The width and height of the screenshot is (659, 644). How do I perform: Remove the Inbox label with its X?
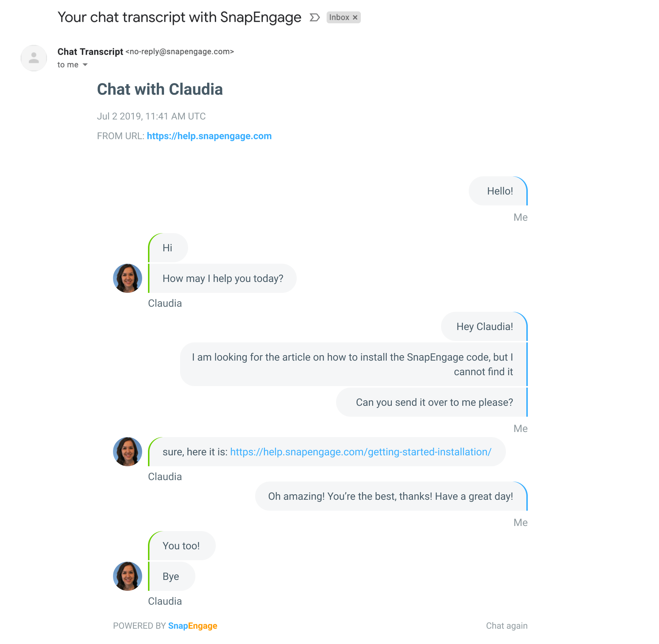355,17
